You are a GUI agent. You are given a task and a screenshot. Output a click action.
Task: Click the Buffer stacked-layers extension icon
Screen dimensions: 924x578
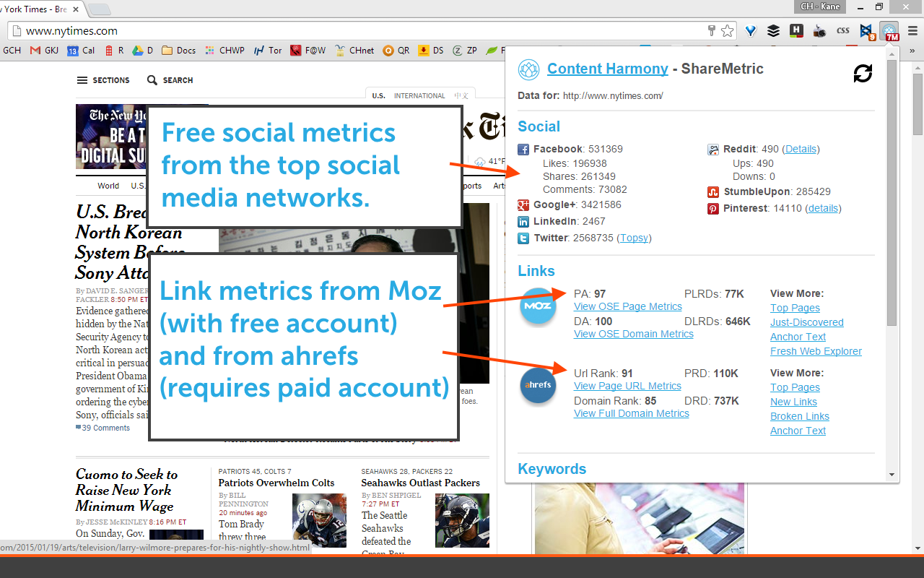[773, 31]
